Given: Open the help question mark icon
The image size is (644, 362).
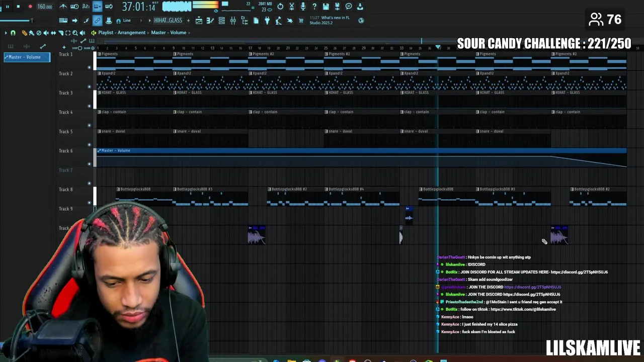Looking at the screenshot, I should pos(314,7).
